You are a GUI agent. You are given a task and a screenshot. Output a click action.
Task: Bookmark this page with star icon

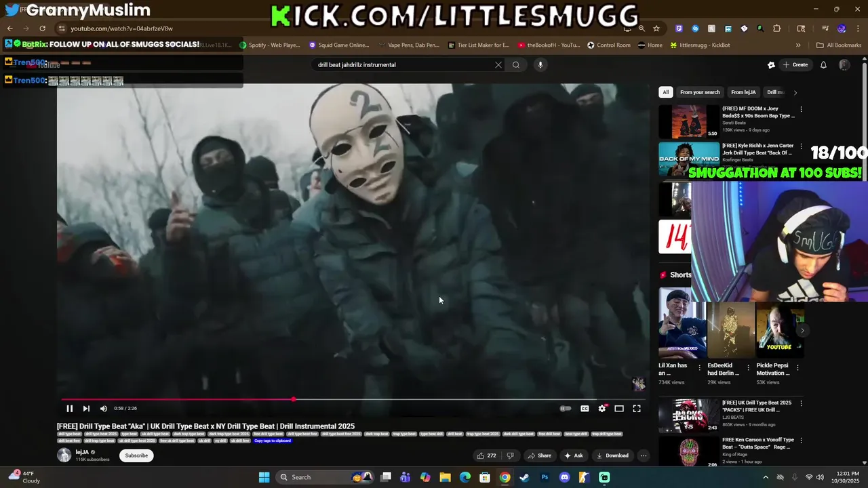coord(656,28)
